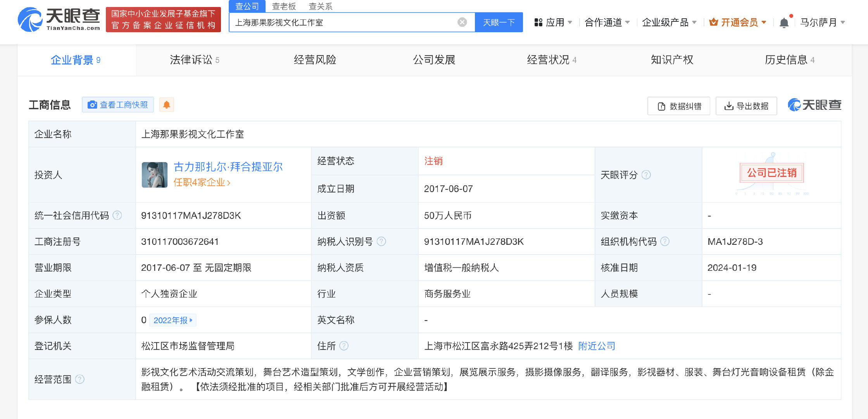Image resolution: width=868 pixels, height=419 pixels.
Task: Switch to the 企业背景 tab
Action: point(76,60)
